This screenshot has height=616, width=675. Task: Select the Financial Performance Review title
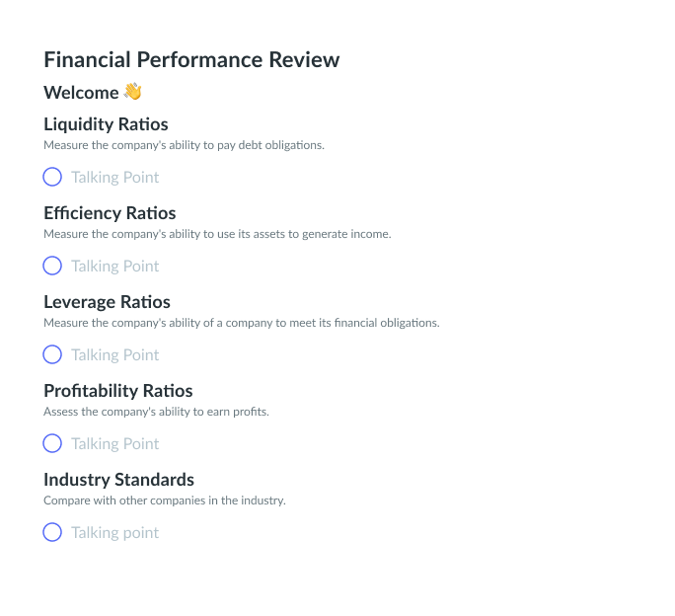(191, 59)
